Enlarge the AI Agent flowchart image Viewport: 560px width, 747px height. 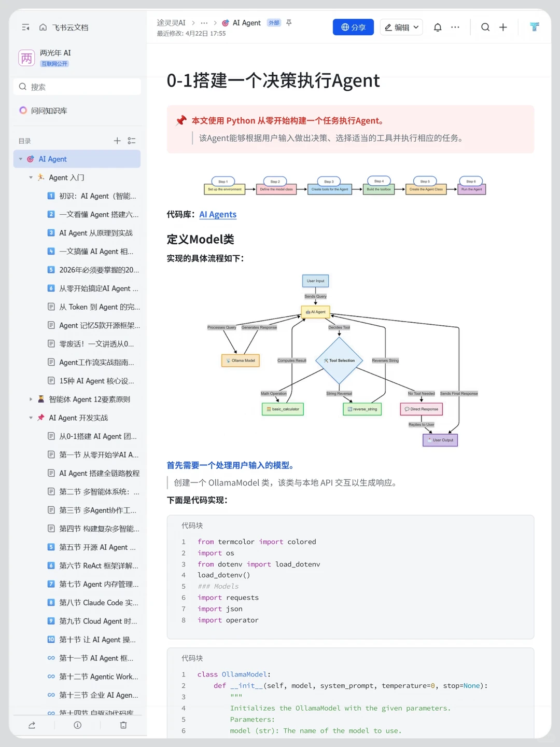click(343, 361)
